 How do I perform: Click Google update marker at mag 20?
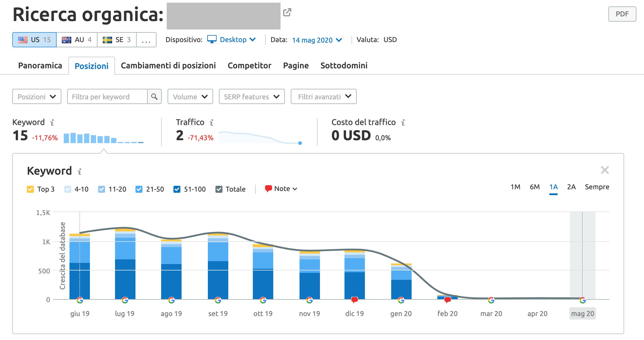point(583,300)
